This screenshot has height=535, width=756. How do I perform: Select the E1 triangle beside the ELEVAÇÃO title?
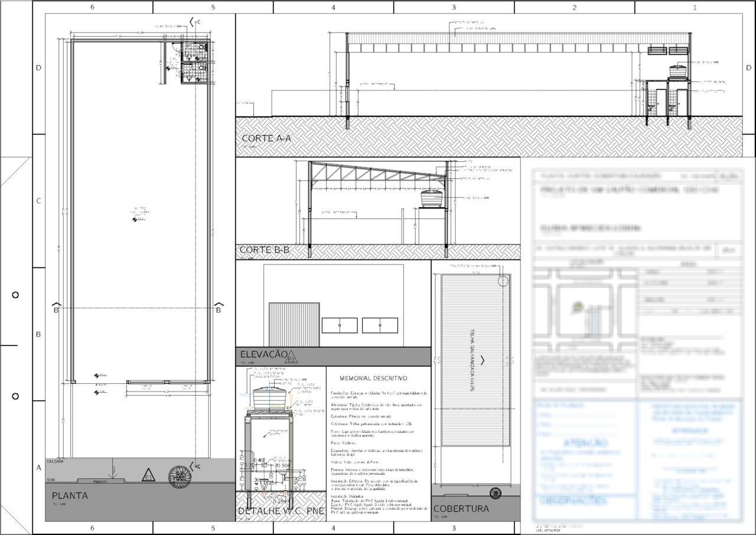click(x=291, y=357)
